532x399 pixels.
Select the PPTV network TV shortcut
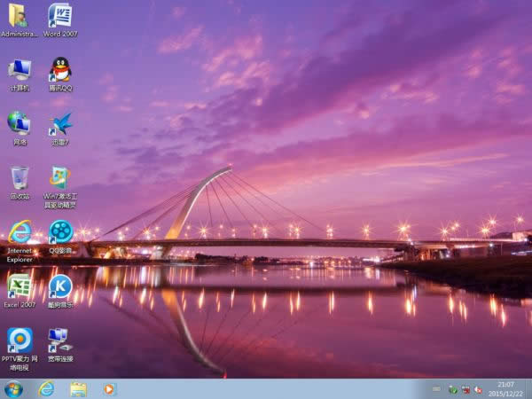coord(20,340)
